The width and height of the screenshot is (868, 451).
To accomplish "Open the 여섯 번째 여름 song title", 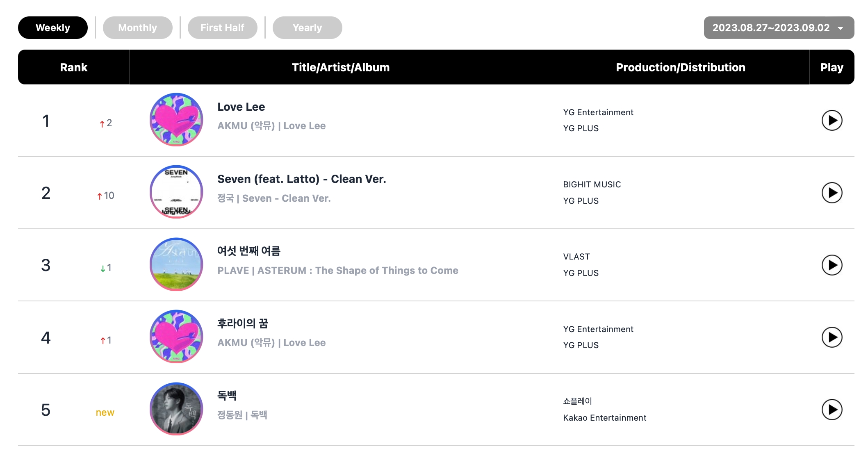I will [248, 251].
